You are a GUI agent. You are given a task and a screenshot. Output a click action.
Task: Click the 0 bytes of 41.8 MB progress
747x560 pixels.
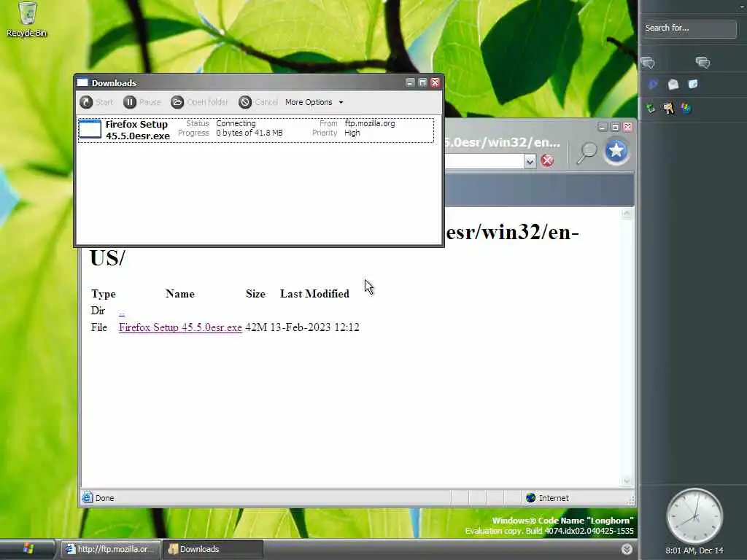(249, 133)
